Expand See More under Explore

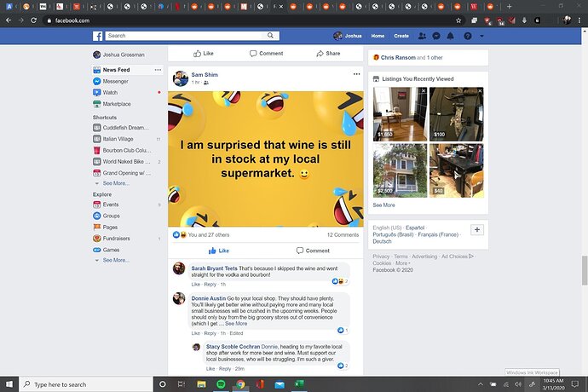(116, 260)
